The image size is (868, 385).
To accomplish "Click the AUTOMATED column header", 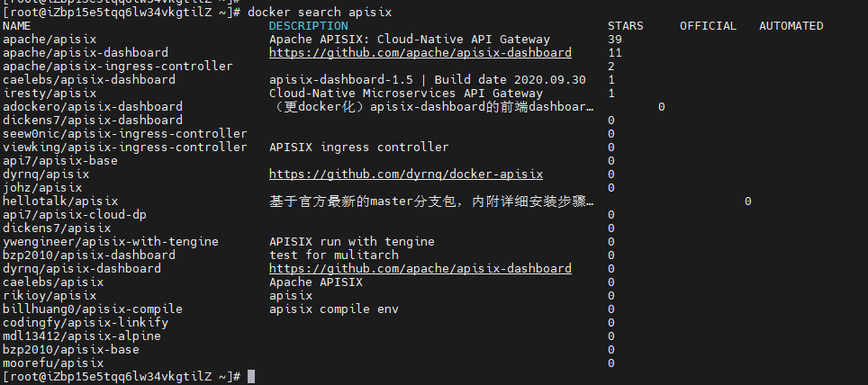I will coord(791,26).
